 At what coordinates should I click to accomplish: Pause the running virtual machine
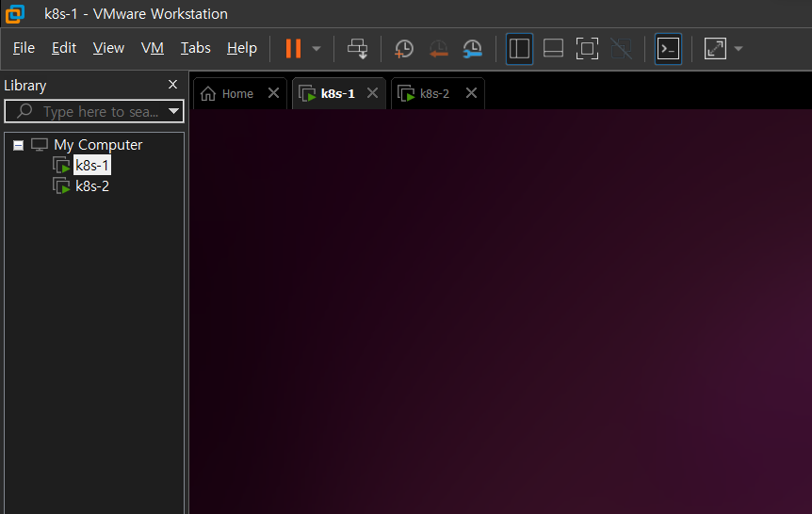pyautogui.click(x=293, y=49)
